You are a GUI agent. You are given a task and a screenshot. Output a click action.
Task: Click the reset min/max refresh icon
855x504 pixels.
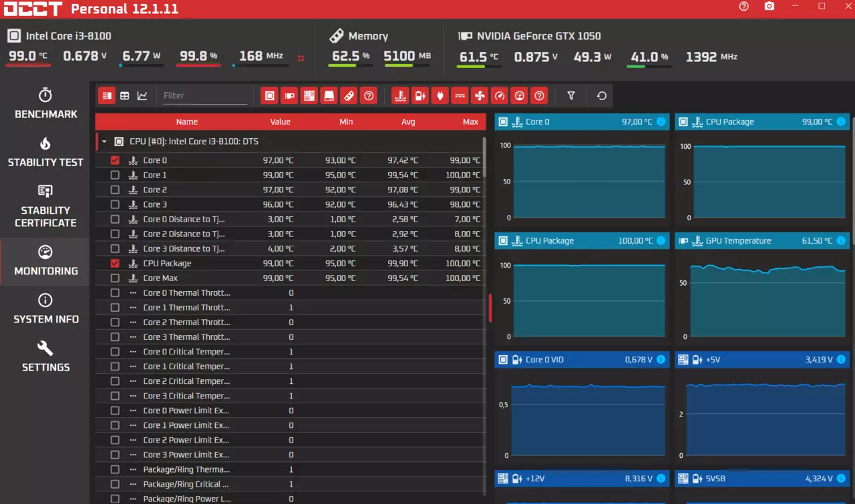[x=601, y=95]
